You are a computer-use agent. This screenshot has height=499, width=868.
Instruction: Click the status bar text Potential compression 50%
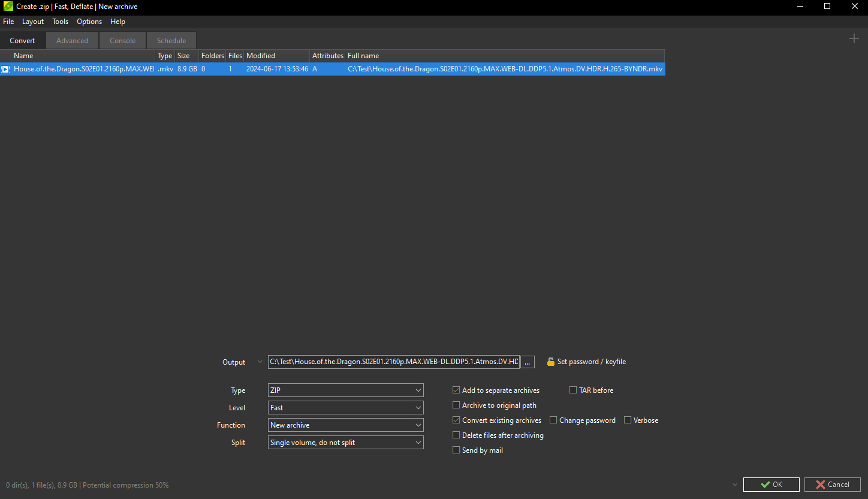tap(125, 485)
